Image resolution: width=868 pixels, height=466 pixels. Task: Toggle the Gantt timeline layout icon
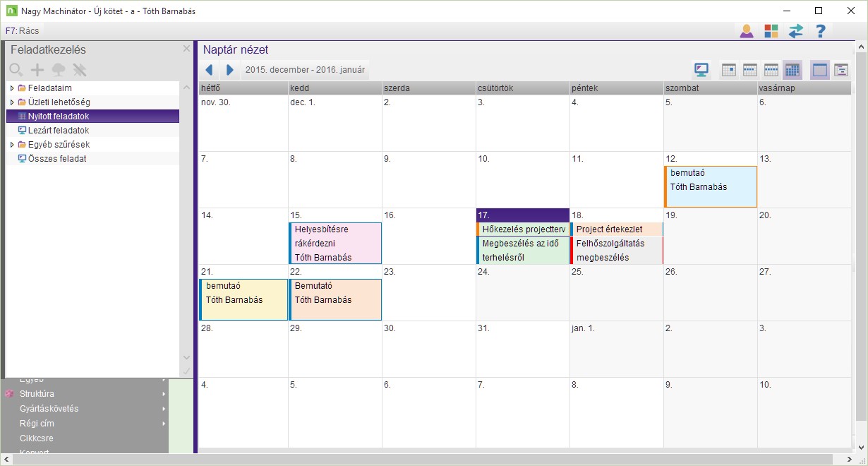[841, 70]
